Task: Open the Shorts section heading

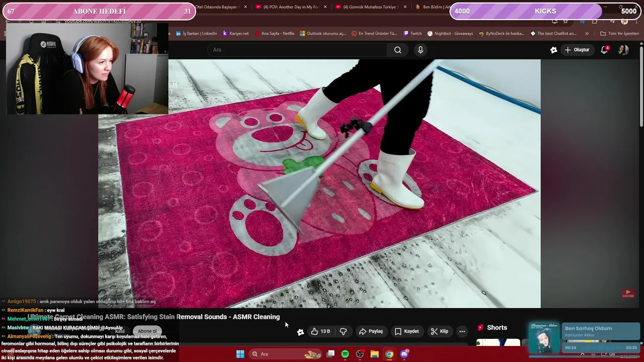Action: click(492, 328)
